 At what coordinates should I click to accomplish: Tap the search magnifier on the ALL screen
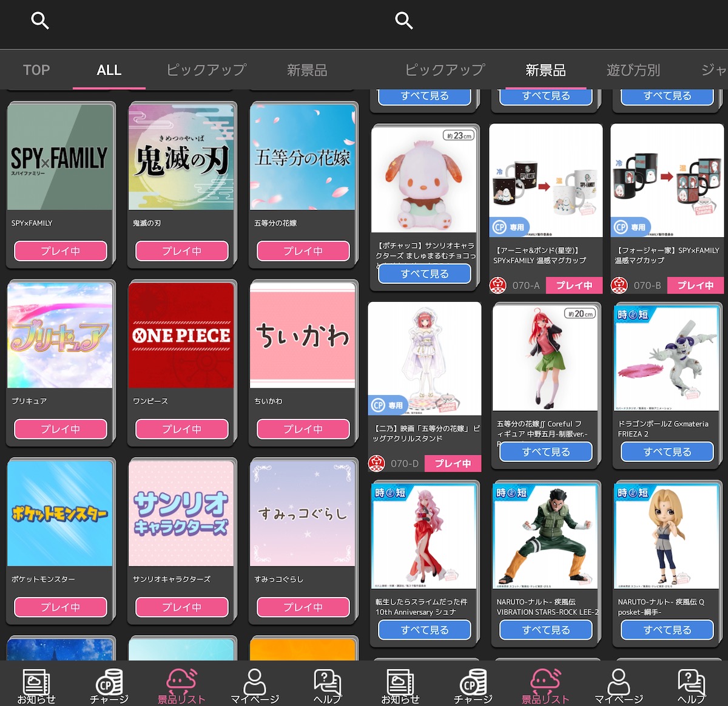(x=40, y=21)
